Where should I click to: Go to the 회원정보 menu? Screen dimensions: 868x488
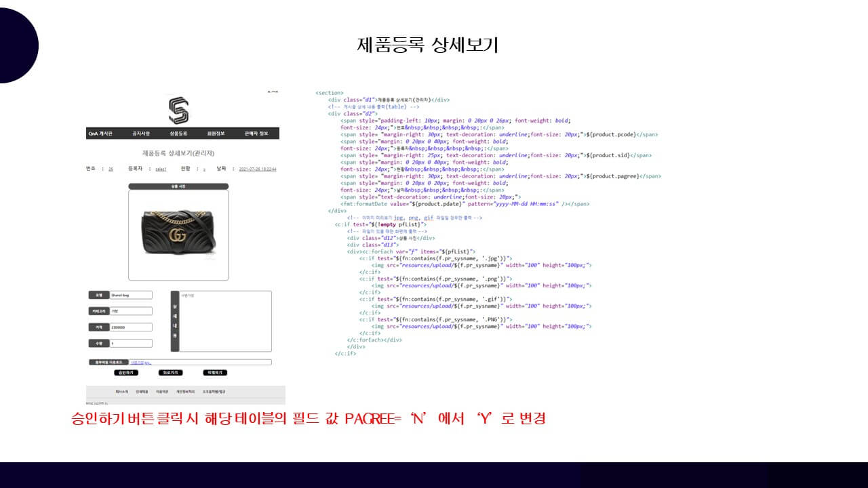(216, 134)
